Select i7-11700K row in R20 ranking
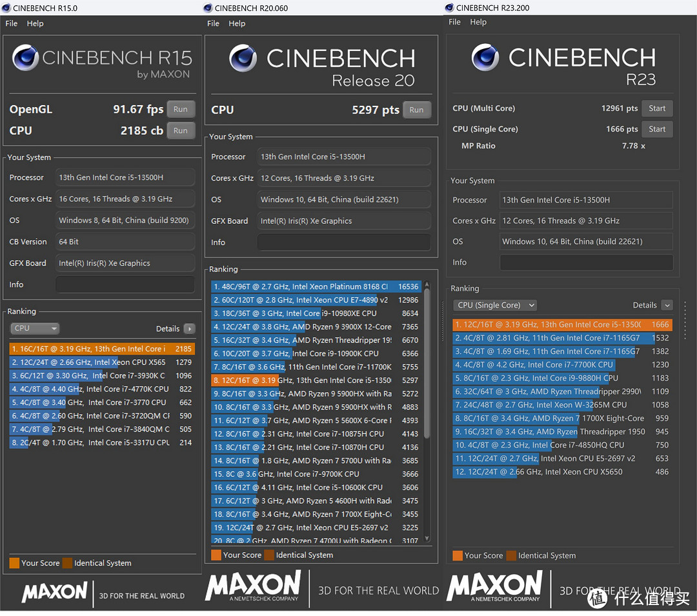The height and width of the screenshot is (616, 697). tap(316, 367)
